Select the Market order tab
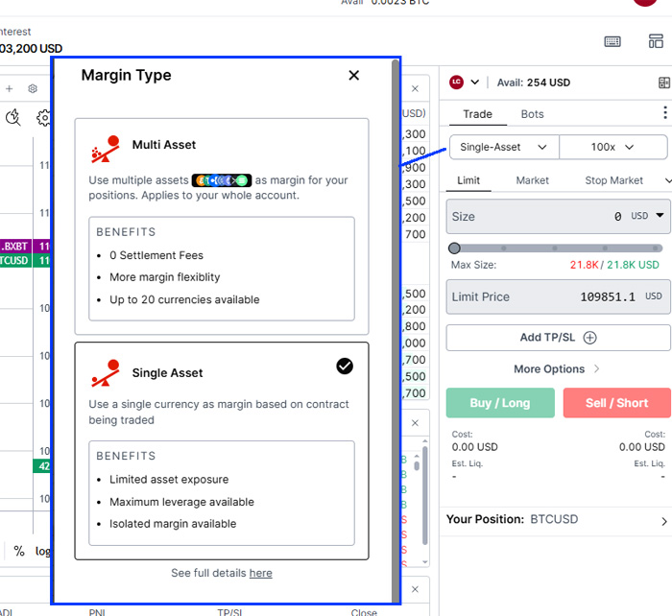This screenshot has width=672, height=616. [532, 180]
